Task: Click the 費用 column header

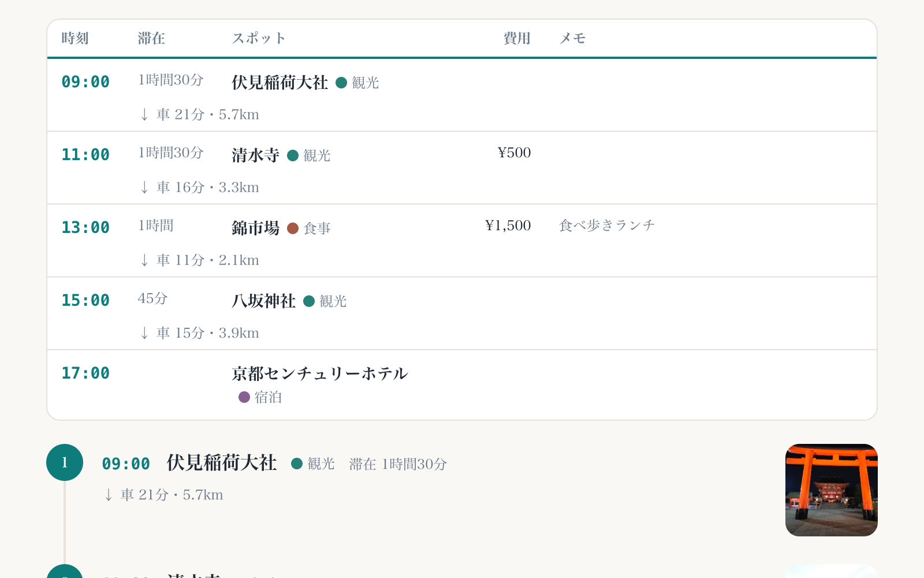Action: click(517, 38)
